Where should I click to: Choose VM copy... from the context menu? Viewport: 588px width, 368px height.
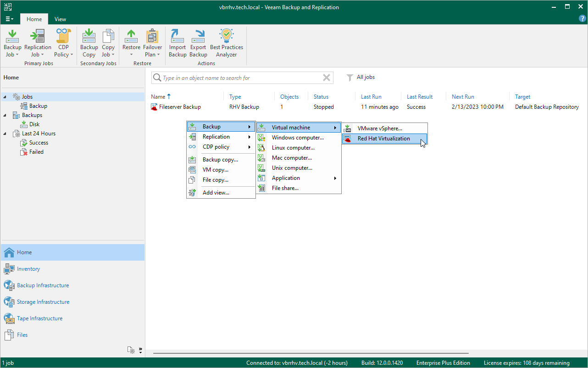[221, 170]
